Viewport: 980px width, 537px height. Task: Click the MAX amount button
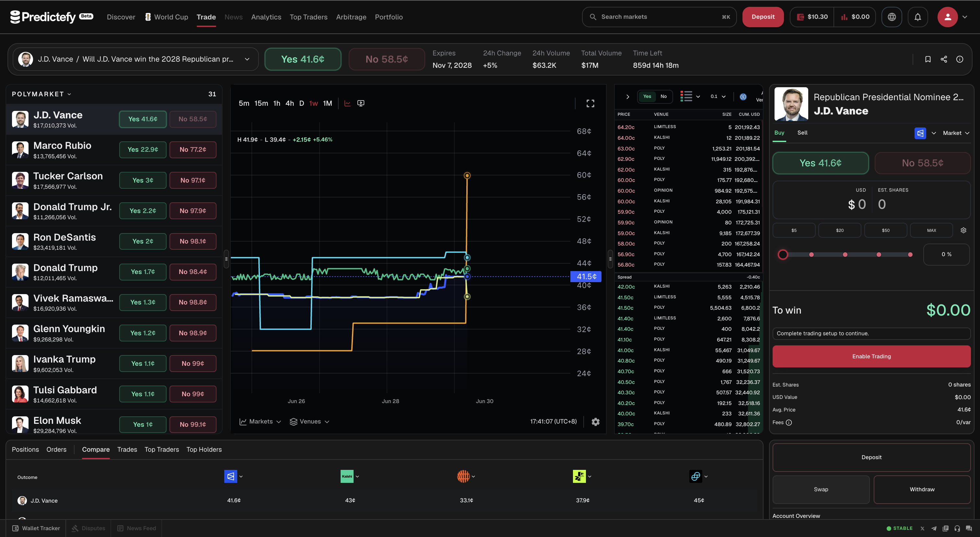931,230
